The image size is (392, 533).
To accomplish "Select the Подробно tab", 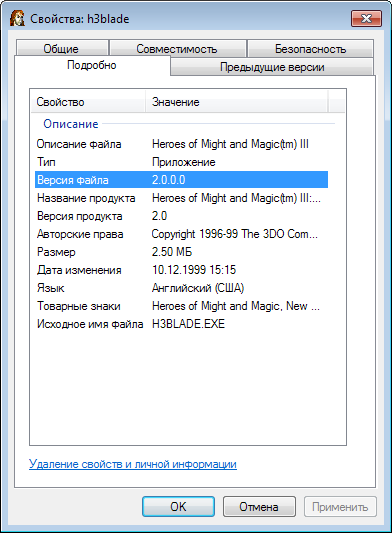I will pyautogui.click(x=92, y=65).
